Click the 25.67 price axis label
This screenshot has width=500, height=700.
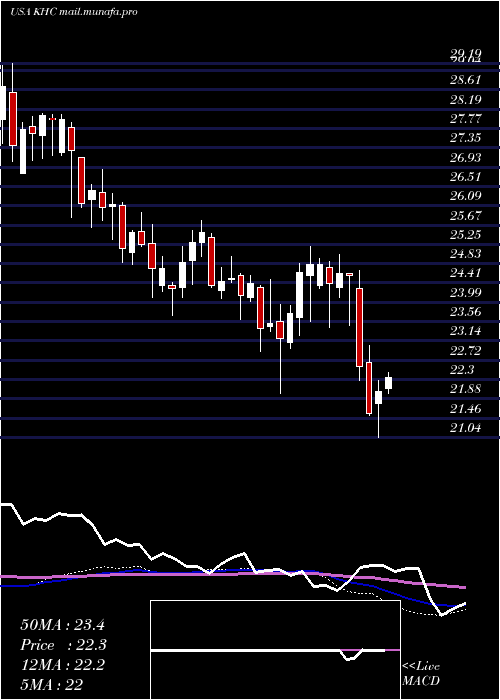click(466, 216)
